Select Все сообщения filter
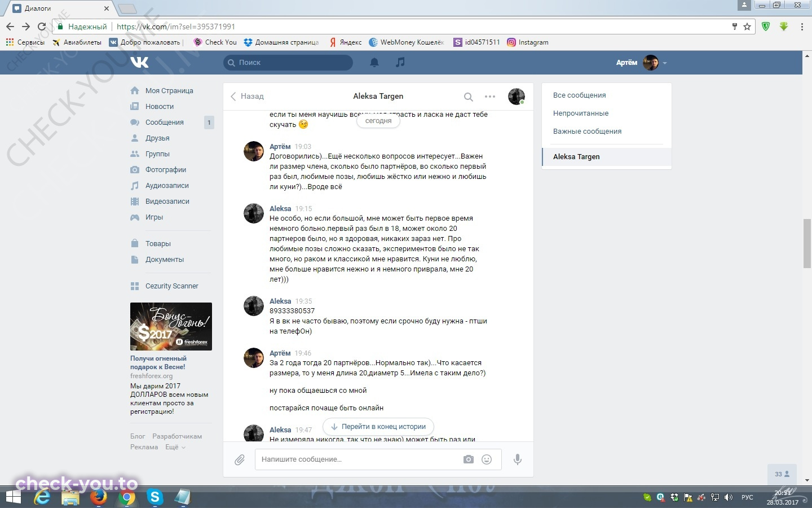Viewport: 812px width, 508px height. click(580, 95)
